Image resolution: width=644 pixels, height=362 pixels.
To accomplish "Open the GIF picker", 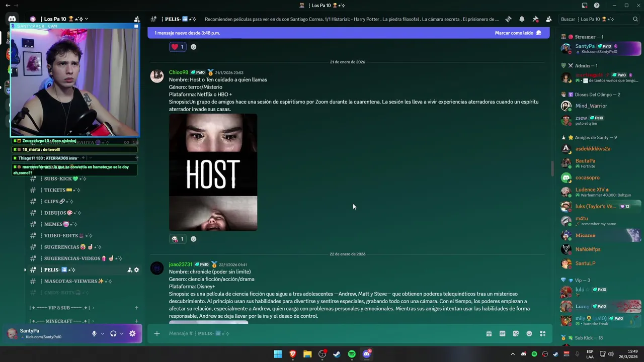I will [x=502, y=333].
